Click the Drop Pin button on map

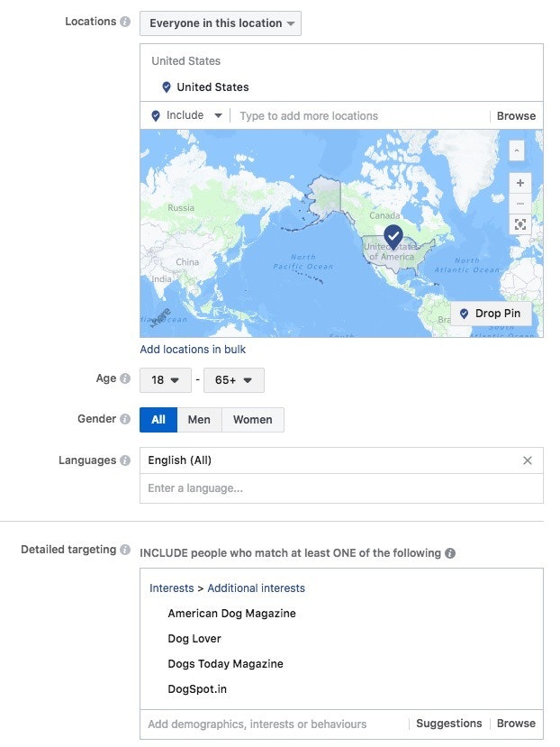pos(491,314)
